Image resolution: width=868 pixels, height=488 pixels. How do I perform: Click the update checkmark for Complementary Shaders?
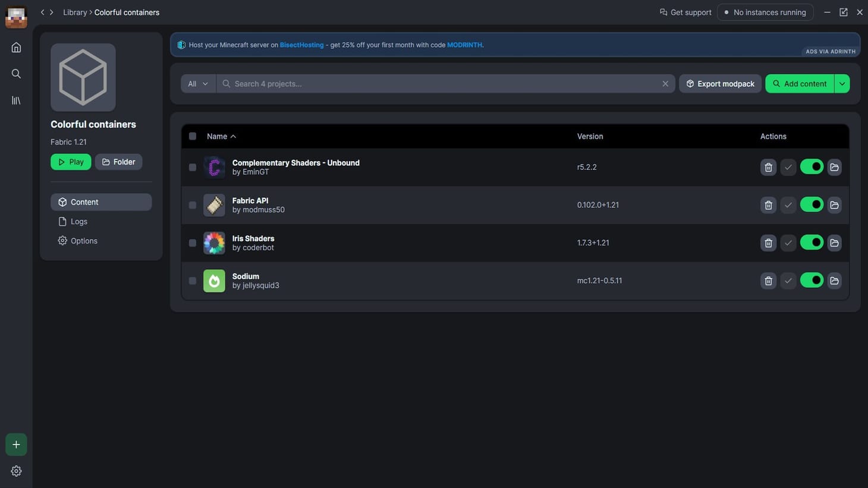pyautogui.click(x=788, y=168)
